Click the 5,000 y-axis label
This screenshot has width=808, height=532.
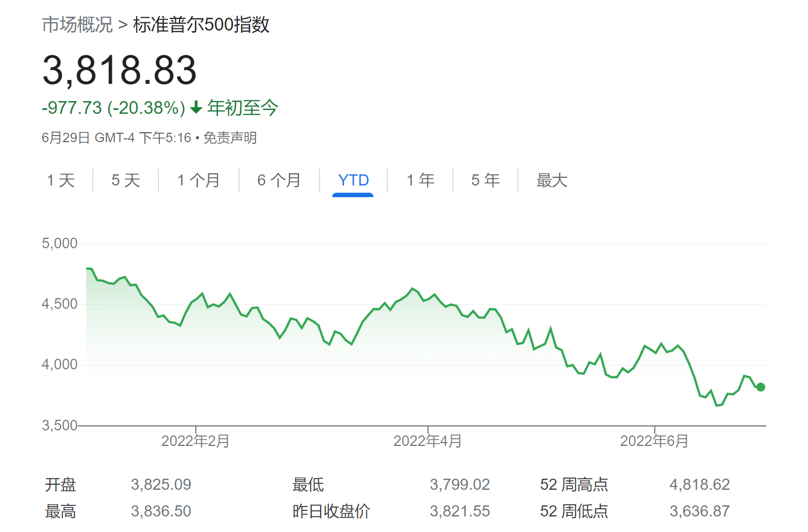pos(59,243)
